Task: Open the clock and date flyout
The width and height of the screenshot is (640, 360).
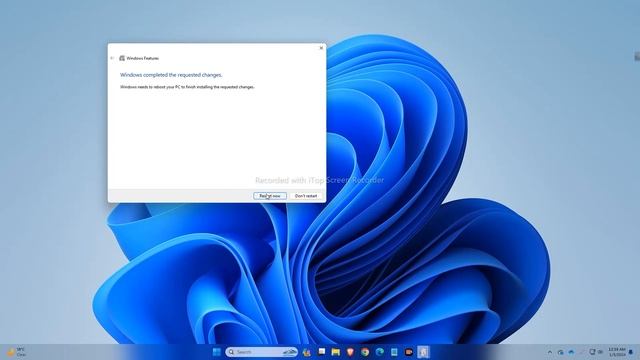Action: (617, 352)
